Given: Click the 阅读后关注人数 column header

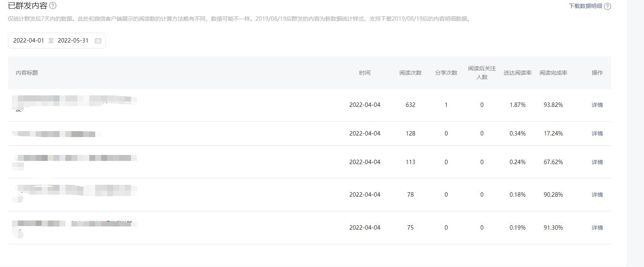Looking at the screenshot, I should click(x=482, y=73).
